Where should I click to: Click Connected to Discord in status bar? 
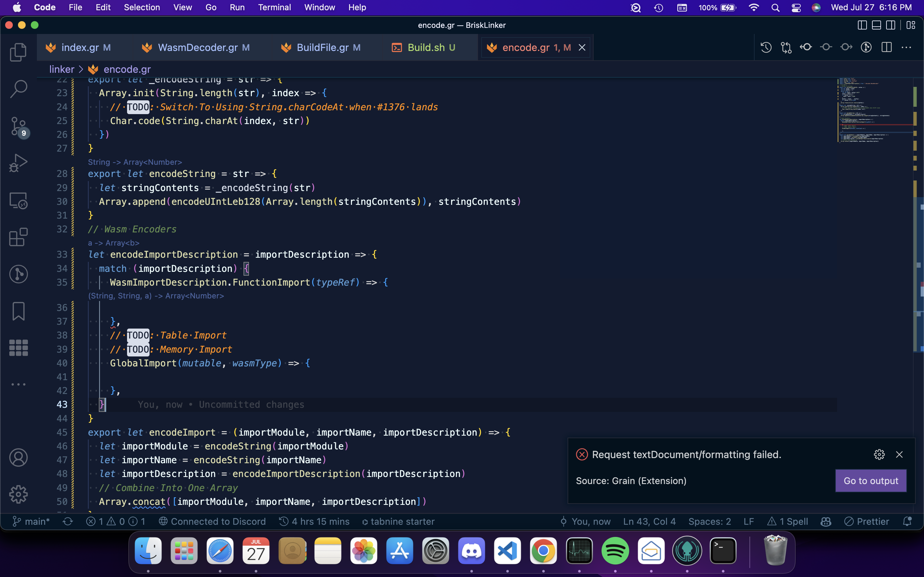(213, 521)
